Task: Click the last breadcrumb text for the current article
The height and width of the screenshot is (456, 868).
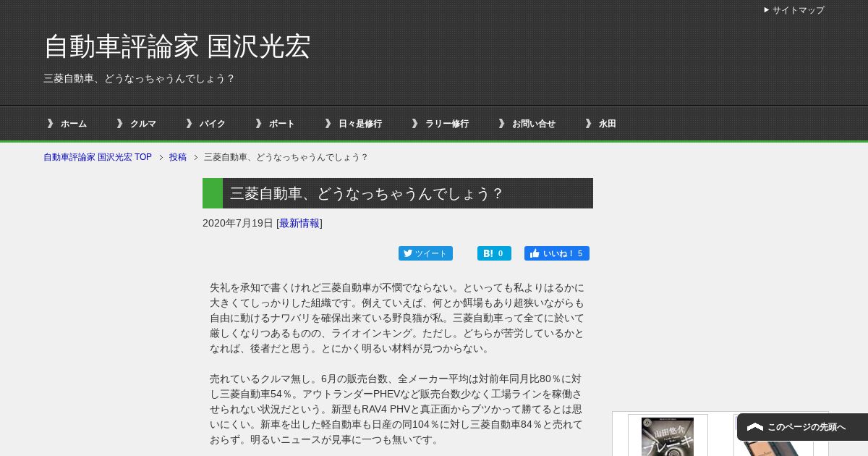Action: click(286, 157)
